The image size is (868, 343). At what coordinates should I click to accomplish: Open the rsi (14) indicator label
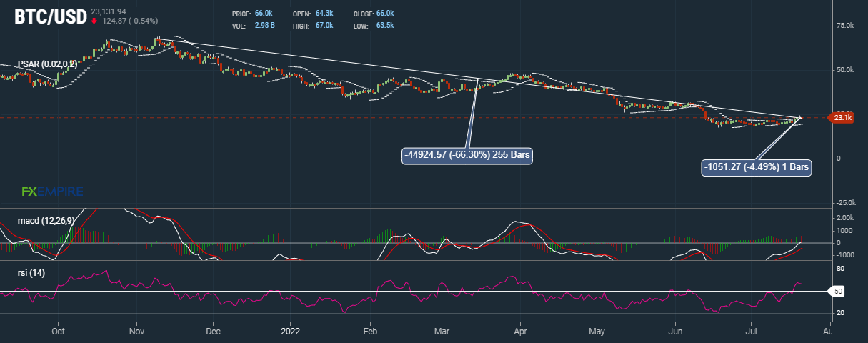coord(33,272)
